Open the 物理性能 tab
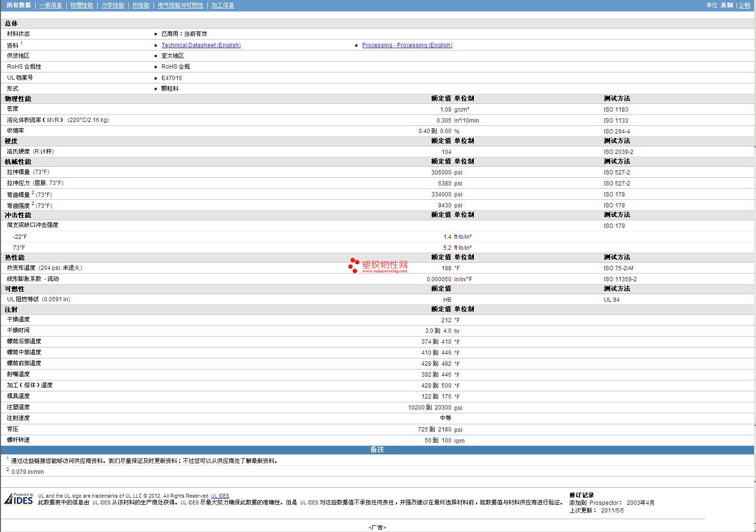Image resolution: width=756 pixels, height=532 pixels. pyautogui.click(x=82, y=5)
